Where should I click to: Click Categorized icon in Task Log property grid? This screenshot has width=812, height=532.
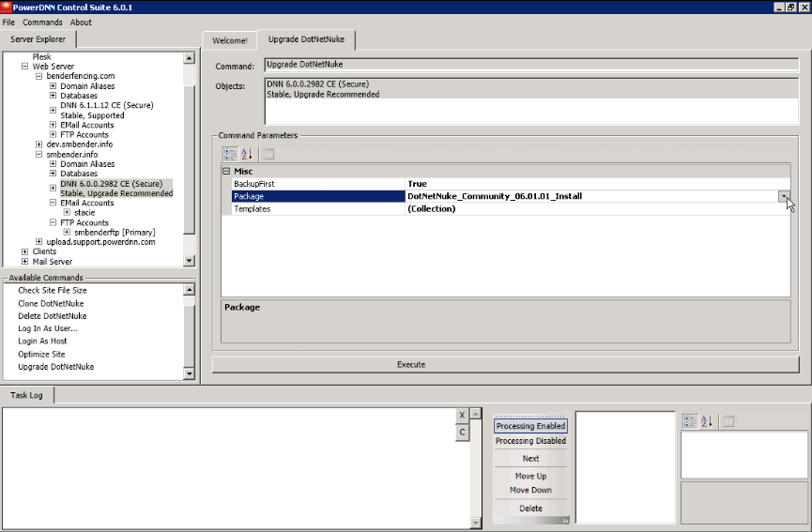(690, 421)
